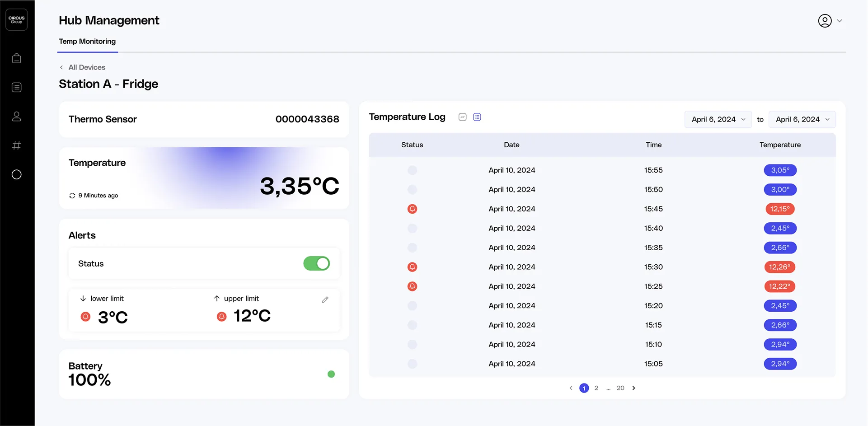Select list view for Temperature Log
The image size is (868, 426).
[477, 117]
